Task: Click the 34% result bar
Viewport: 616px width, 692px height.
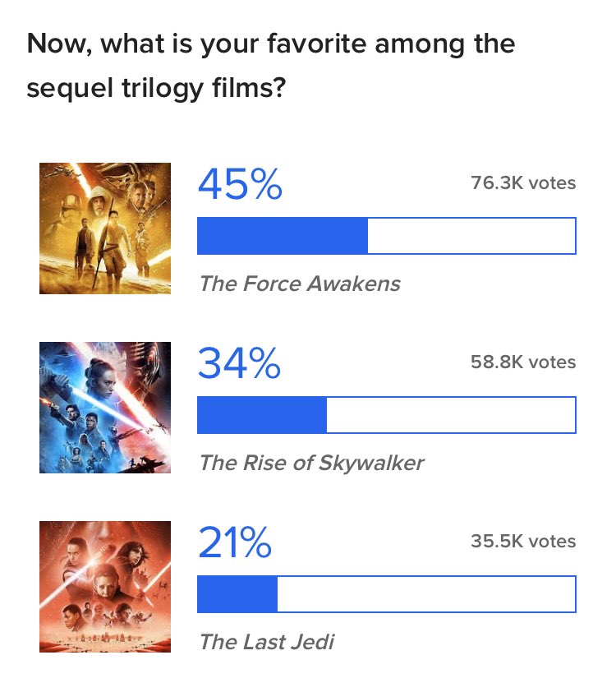Action: (387, 415)
